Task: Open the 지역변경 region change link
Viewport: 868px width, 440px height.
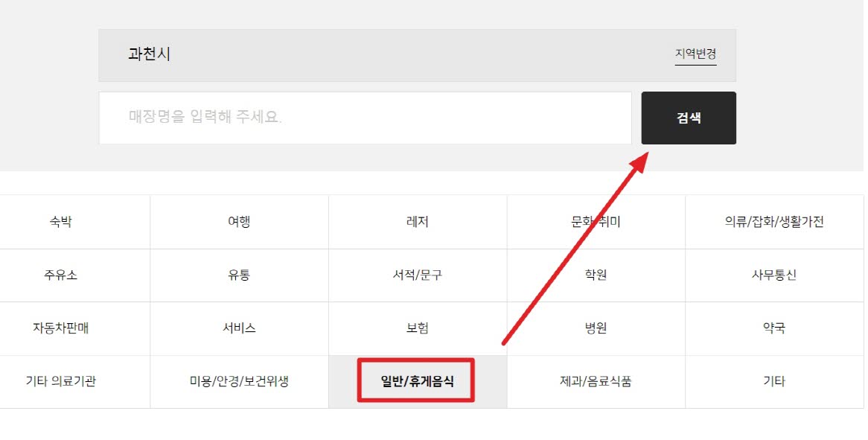Action: click(x=695, y=54)
